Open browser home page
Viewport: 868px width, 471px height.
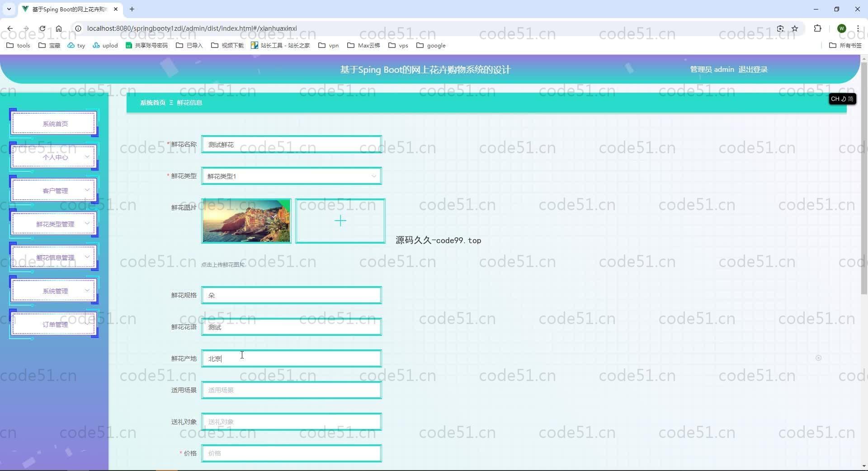click(x=59, y=28)
